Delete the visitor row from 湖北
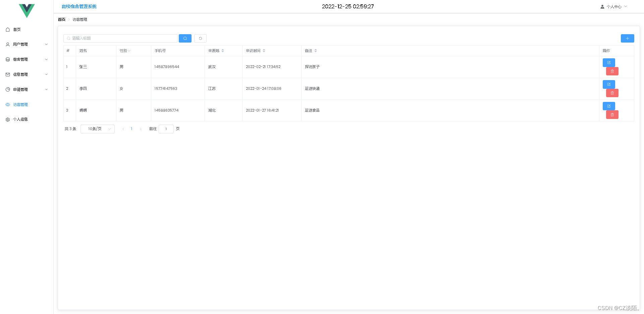The height and width of the screenshot is (314, 644). click(612, 115)
